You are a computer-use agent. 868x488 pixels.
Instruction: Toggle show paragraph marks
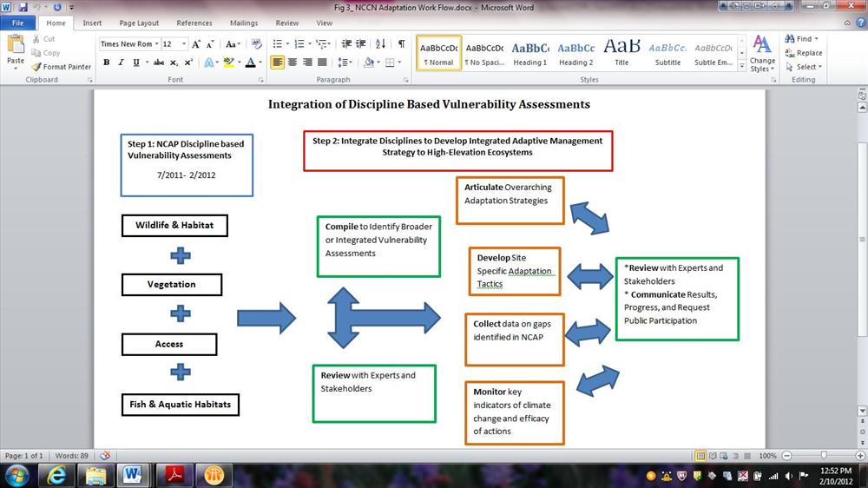(x=401, y=44)
